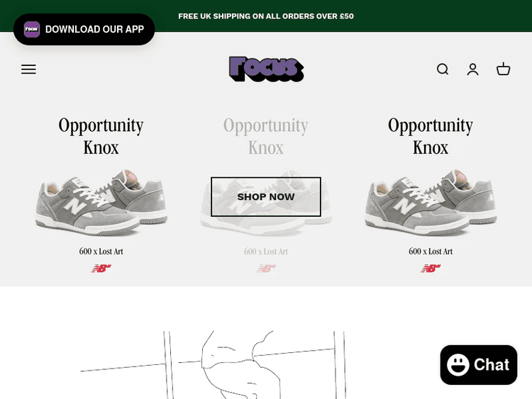Click the right Opportunity Knox heading
The height and width of the screenshot is (399, 532).
431,136
